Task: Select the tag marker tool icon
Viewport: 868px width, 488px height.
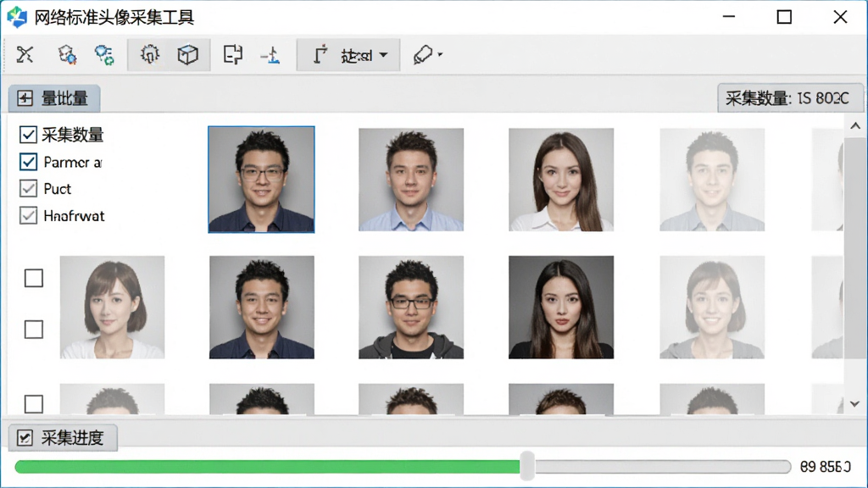Action: pyautogui.click(x=423, y=55)
